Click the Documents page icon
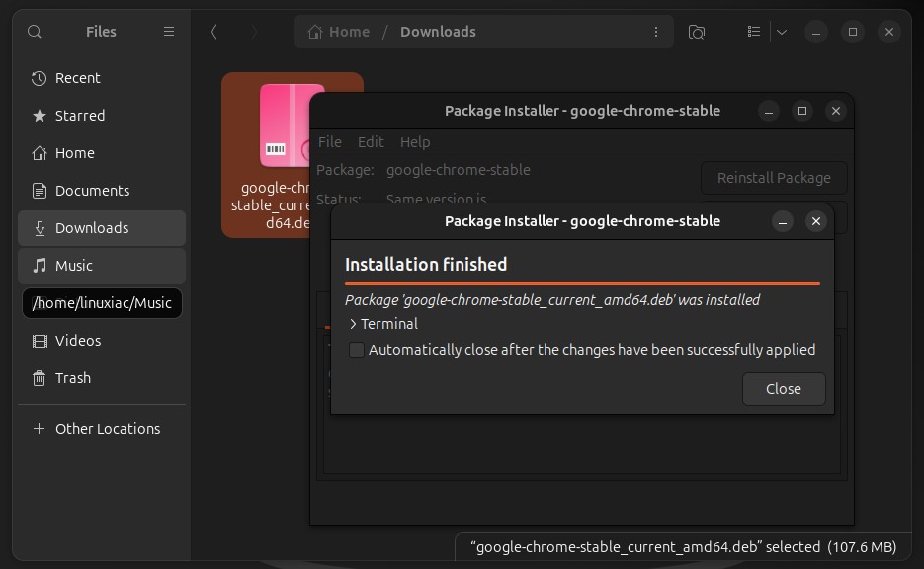Viewport: 924px width, 569px height. [x=39, y=191]
